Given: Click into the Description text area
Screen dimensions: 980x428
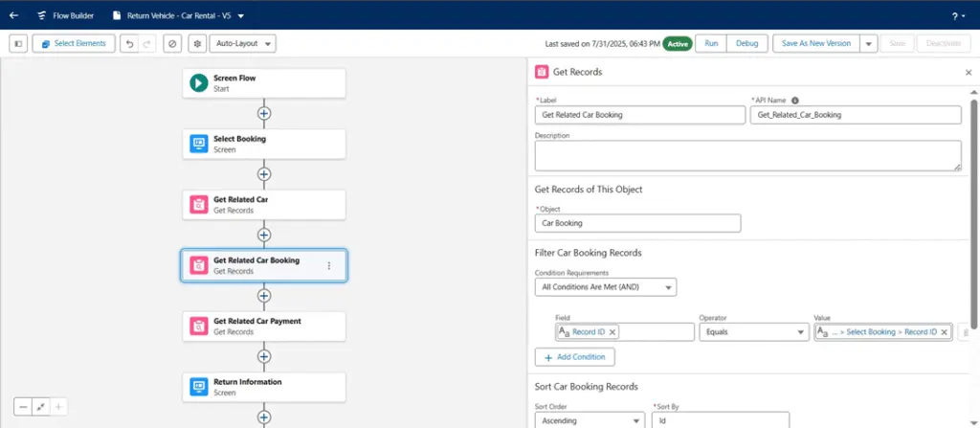Looking at the screenshot, I should pyautogui.click(x=748, y=155).
